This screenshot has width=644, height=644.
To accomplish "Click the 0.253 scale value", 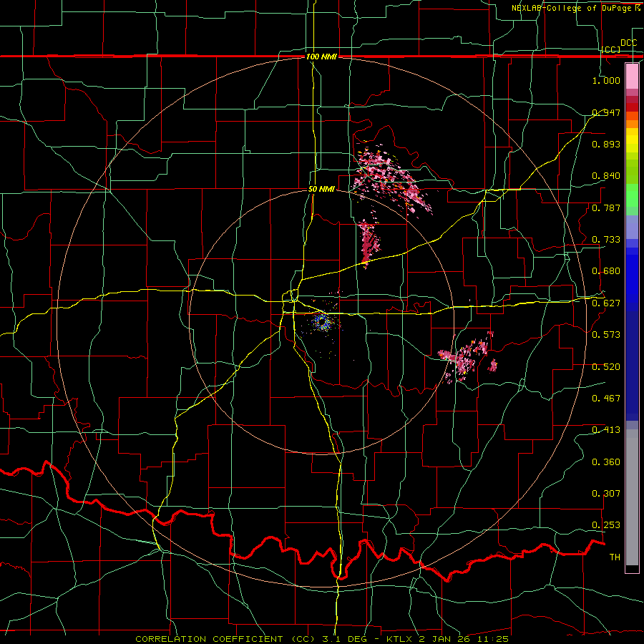I will click(x=606, y=525).
